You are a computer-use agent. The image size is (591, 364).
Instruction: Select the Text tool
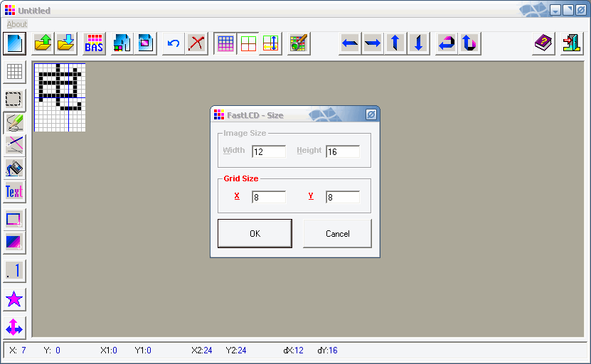pyautogui.click(x=14, y=191)
